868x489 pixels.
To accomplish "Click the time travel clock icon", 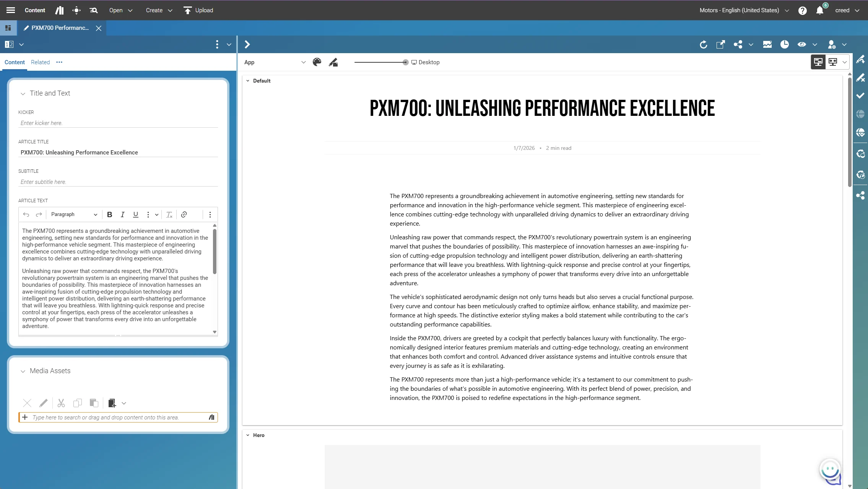I will click(785, 44).
